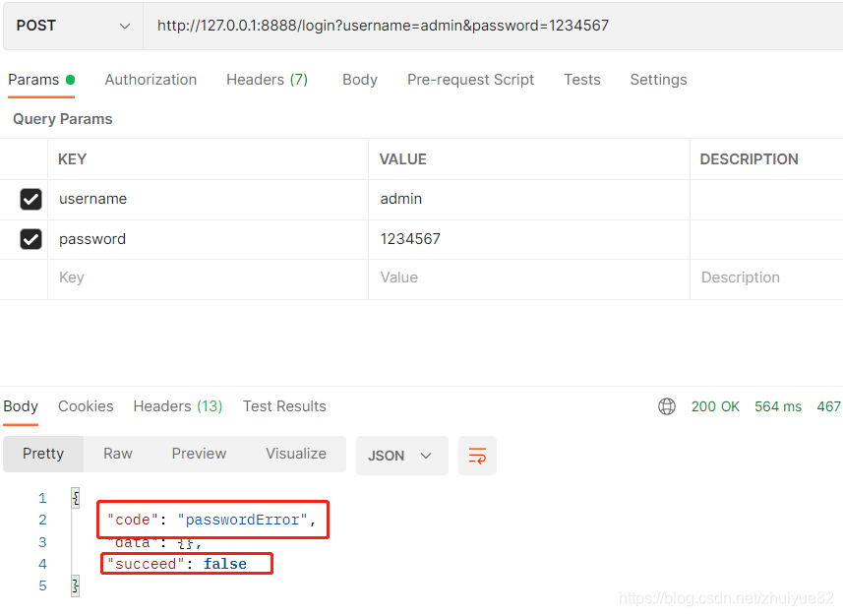Click the 200 OK status text
Image resolution: width=843 pixels, height=616 pixels.
(715, 406)
